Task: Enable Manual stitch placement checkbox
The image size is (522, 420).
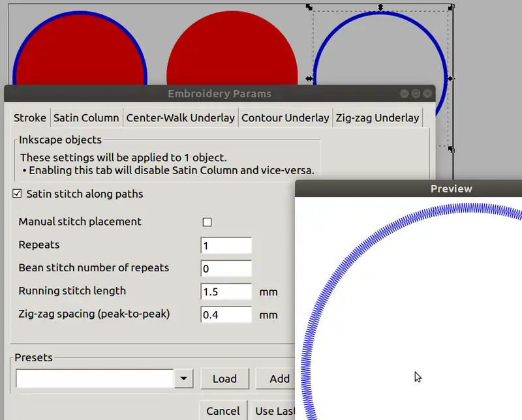Action: (x=207, y=222)
